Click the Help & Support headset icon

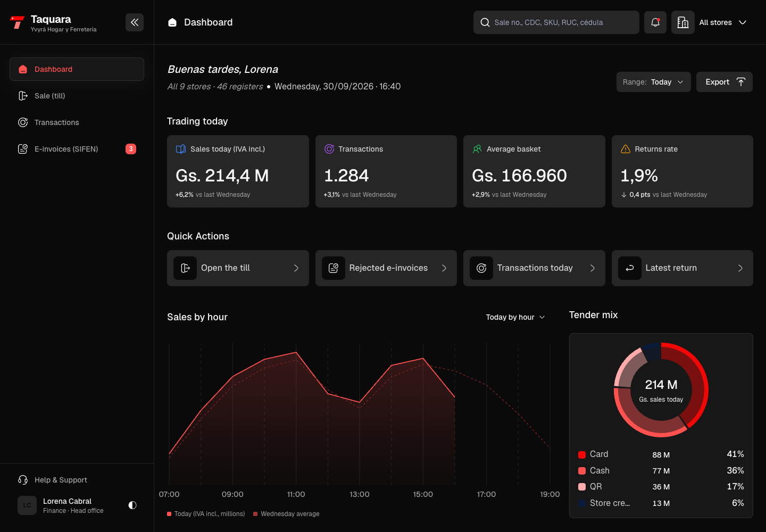23,480
